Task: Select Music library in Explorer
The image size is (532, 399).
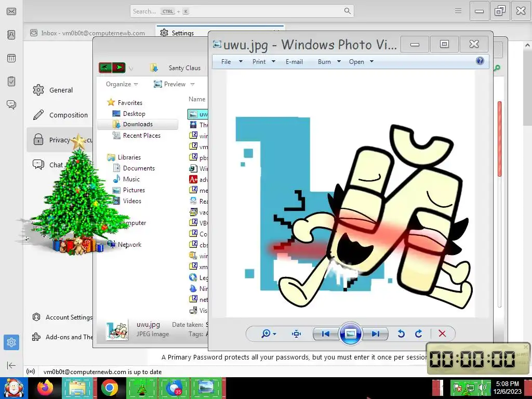Action: 131,179
